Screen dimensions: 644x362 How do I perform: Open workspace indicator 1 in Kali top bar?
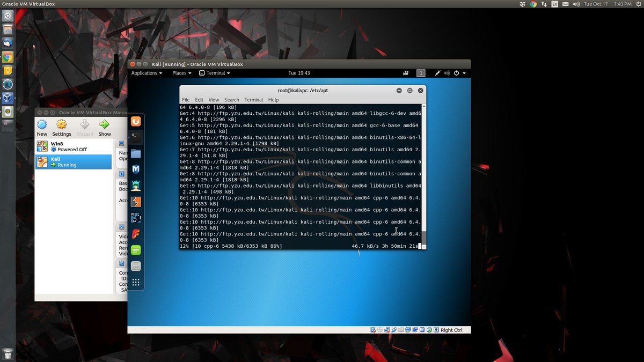tap(421, 73)
